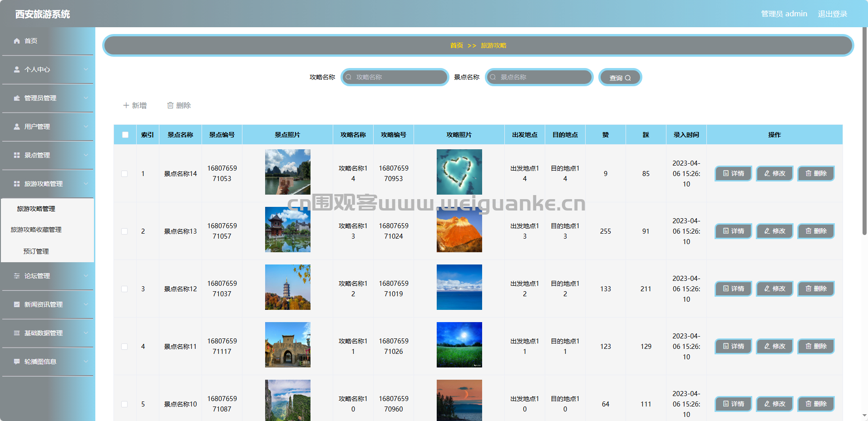Check the box for row 景点名称14
The height and width of the screenshot is (421, 868).
pos(124,174)
